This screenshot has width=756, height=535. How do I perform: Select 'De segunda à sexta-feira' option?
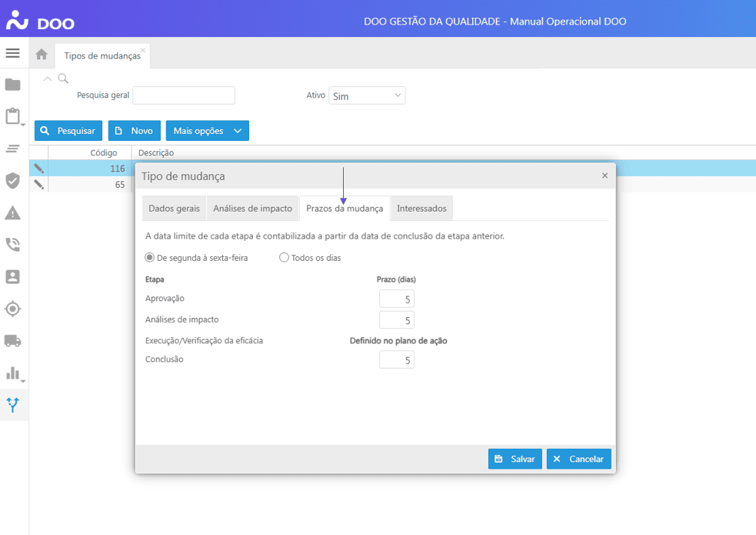click(150, 258)
